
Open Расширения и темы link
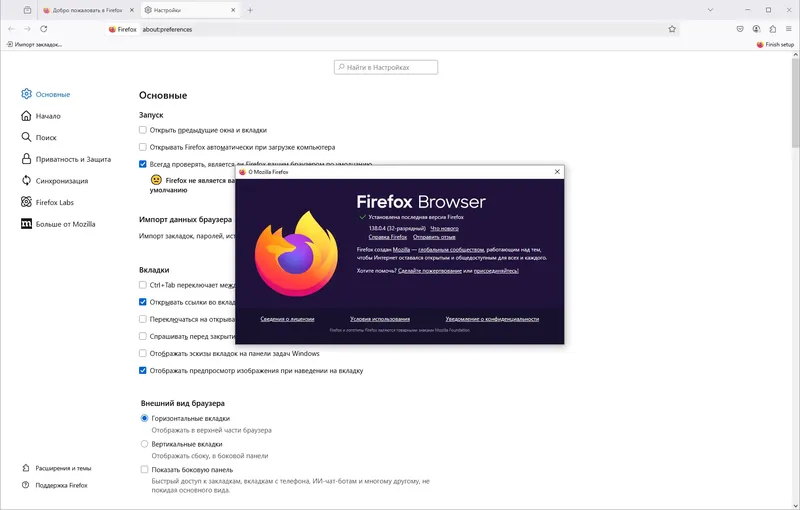tap(57, 468)
